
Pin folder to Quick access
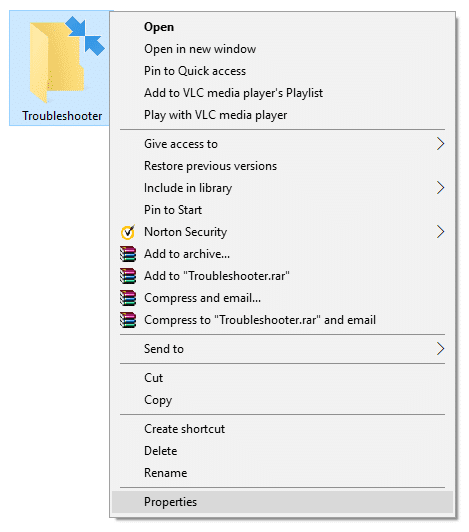282,71
